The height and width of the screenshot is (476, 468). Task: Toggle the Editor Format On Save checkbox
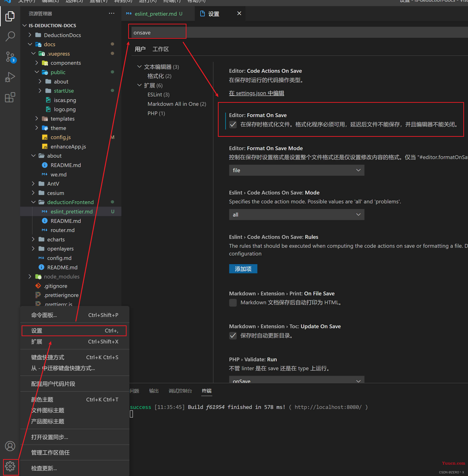tap(233, 125)
